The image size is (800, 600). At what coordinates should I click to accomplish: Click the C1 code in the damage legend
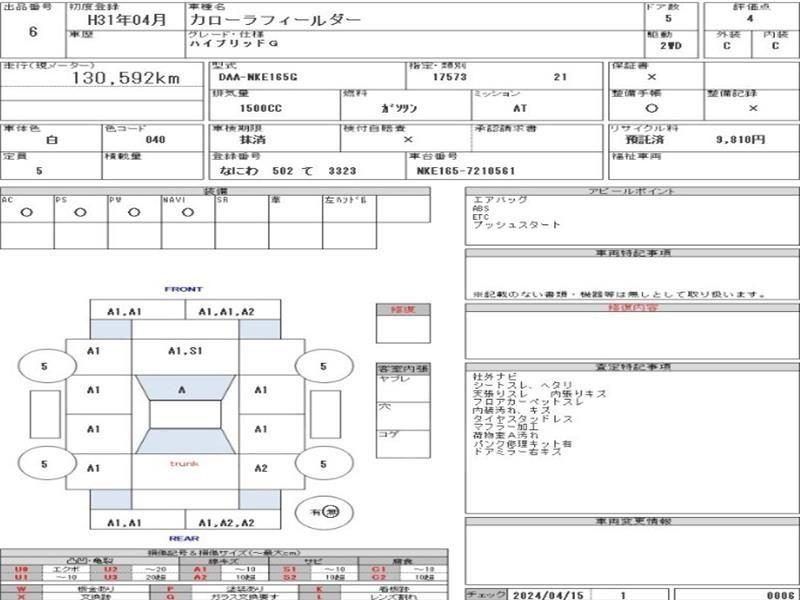pos(379,569)
